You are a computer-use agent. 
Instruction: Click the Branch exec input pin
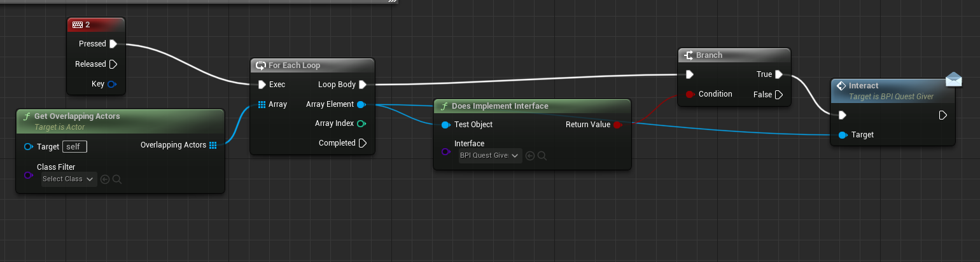(690, 74)
